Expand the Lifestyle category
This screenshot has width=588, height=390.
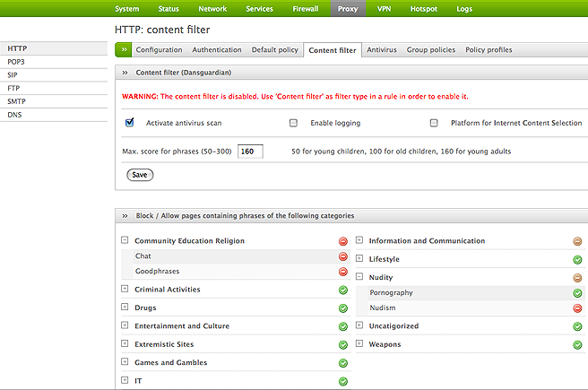359,259
